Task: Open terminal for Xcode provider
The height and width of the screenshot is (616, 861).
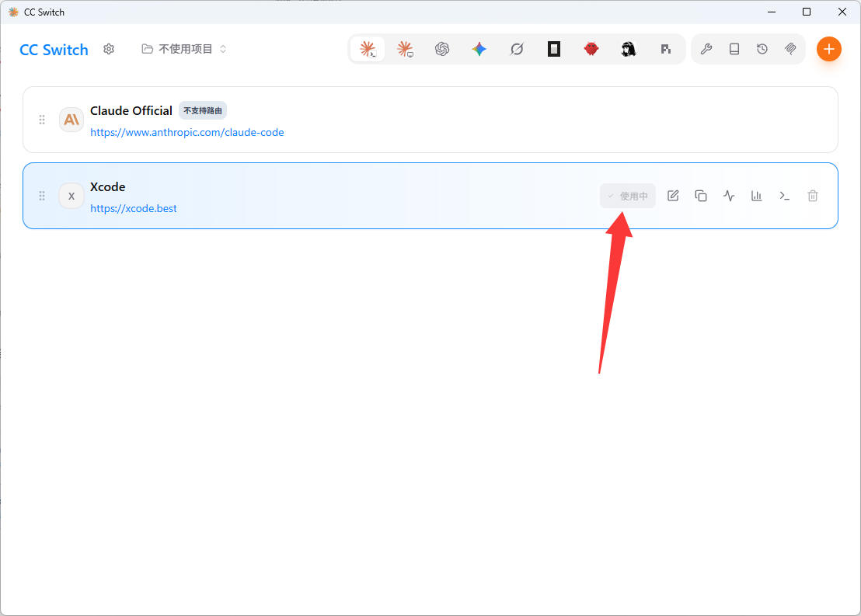Action: point(785,196)
